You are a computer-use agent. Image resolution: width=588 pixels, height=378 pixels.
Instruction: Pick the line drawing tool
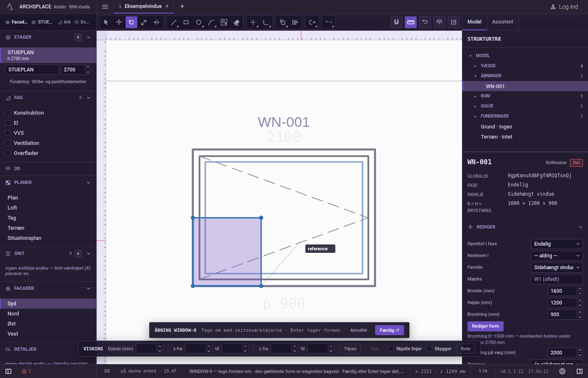173,22
